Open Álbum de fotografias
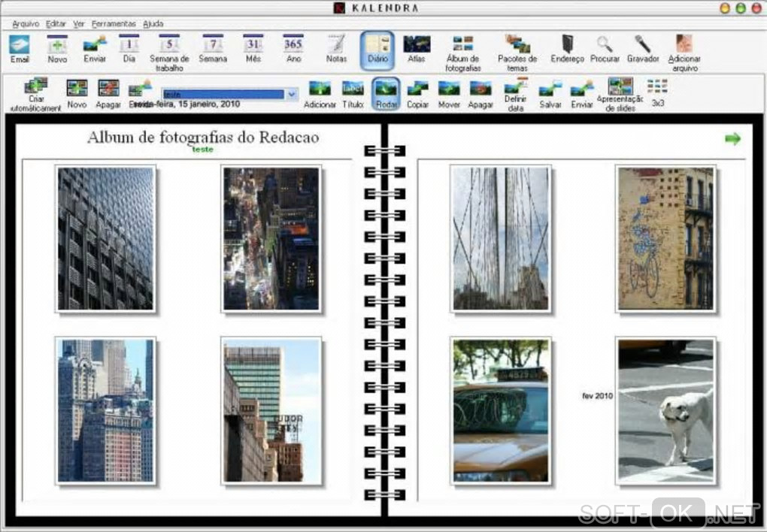 tap(462, 53)
